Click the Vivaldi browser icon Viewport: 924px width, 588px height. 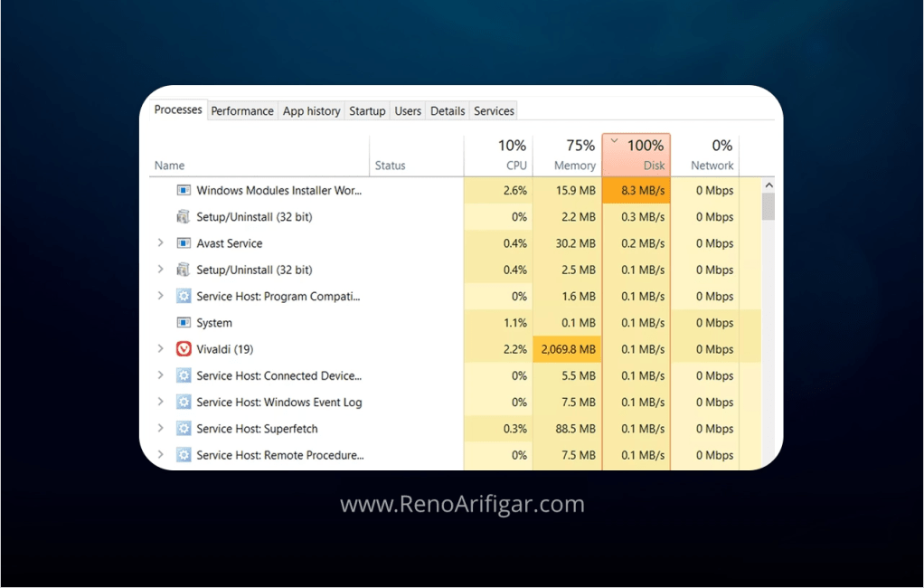pyautogui.click(x=184, y=348)
